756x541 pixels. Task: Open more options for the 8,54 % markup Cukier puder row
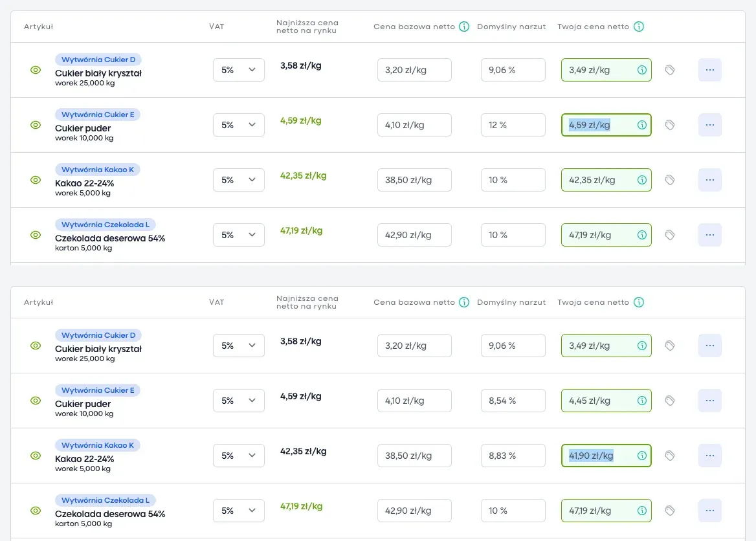[x=709, y=401]
